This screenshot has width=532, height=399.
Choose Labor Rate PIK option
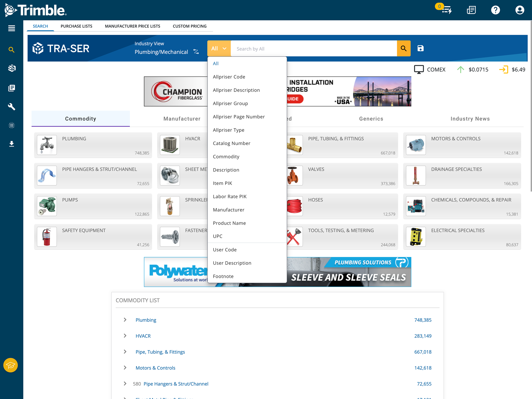tap(247, 196)
